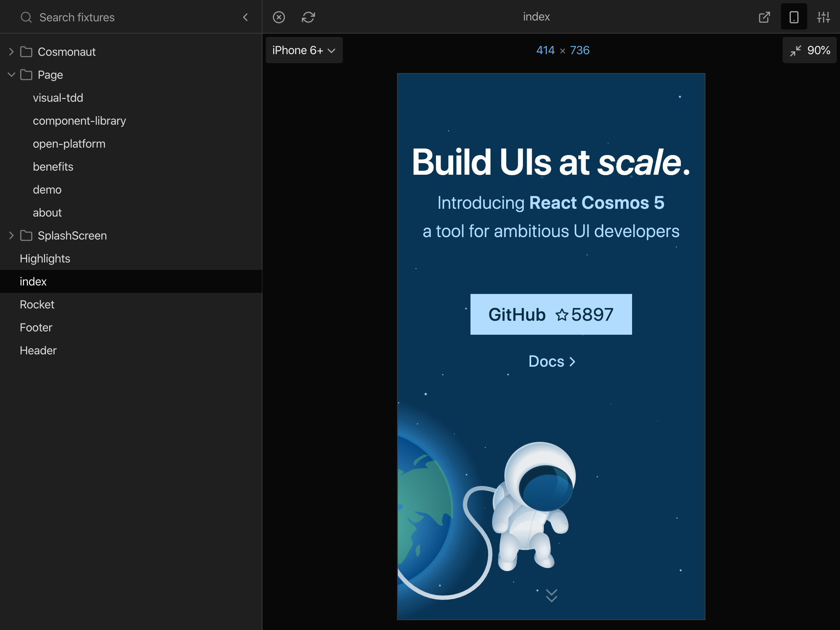
Task: Select the index fixture item
Action: click(33, 281)
